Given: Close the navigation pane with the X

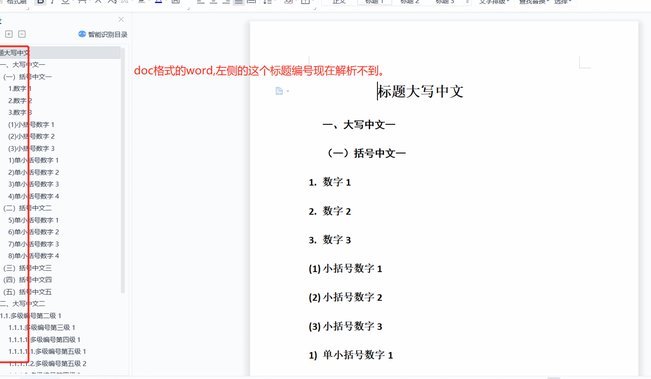Looking at the screenshot, I should [121, 20].
